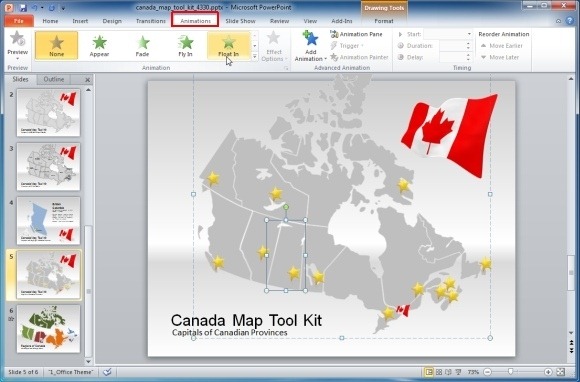Select slide 6 thumbnail
This screenshot has height=382, width=580.
point(48,329)
